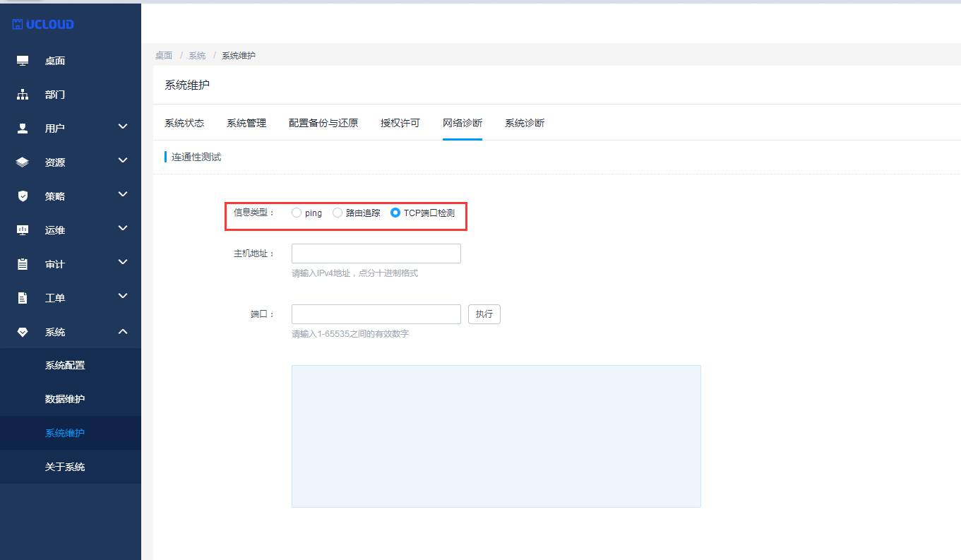Click the 执行 button
This screenshot has height=560, width=961.
(x=484, y=314)
